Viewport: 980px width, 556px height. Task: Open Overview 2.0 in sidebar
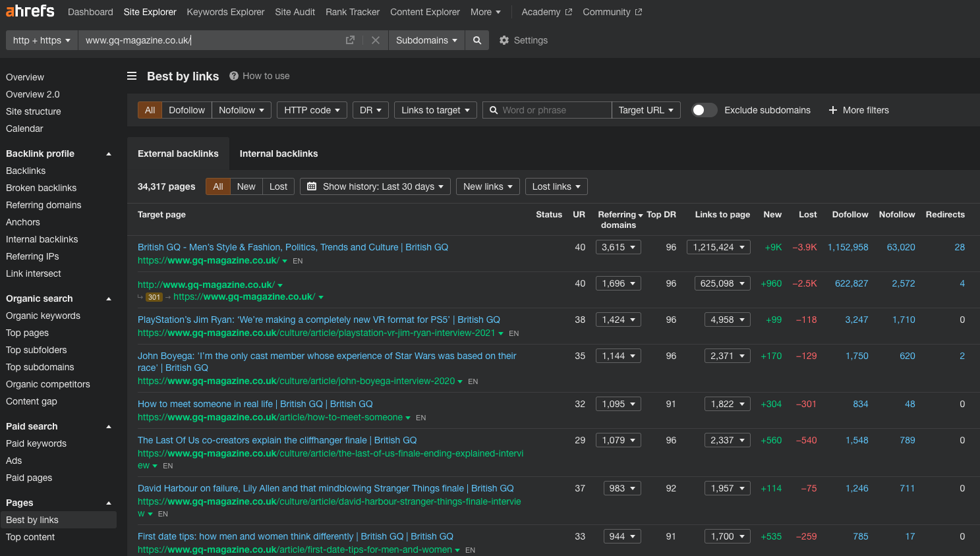click(33, 94)
